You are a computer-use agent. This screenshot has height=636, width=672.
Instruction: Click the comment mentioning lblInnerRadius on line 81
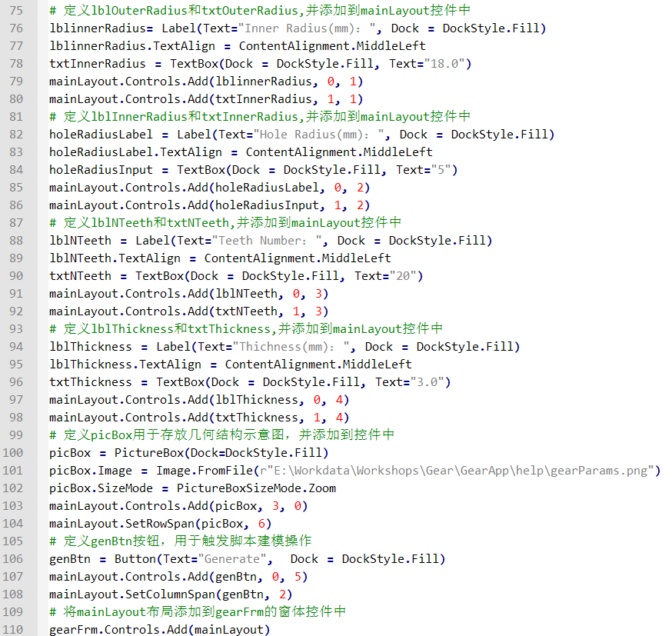[260, 117]
